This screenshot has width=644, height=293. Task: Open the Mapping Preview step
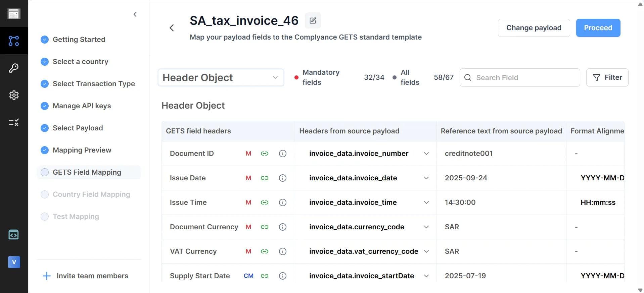[x=82, y=150]
